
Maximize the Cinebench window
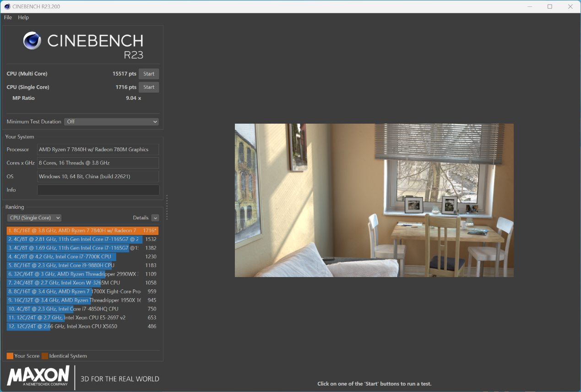550,6
